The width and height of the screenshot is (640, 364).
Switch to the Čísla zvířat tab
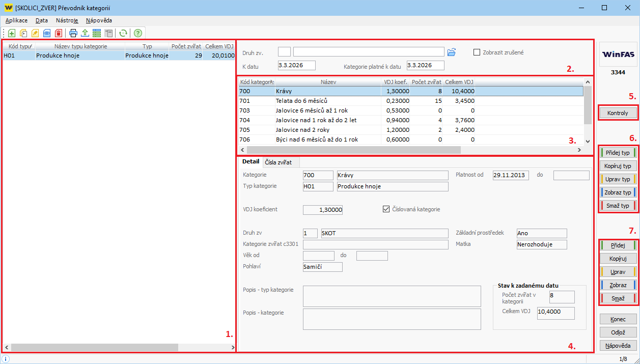coord(277,162)
